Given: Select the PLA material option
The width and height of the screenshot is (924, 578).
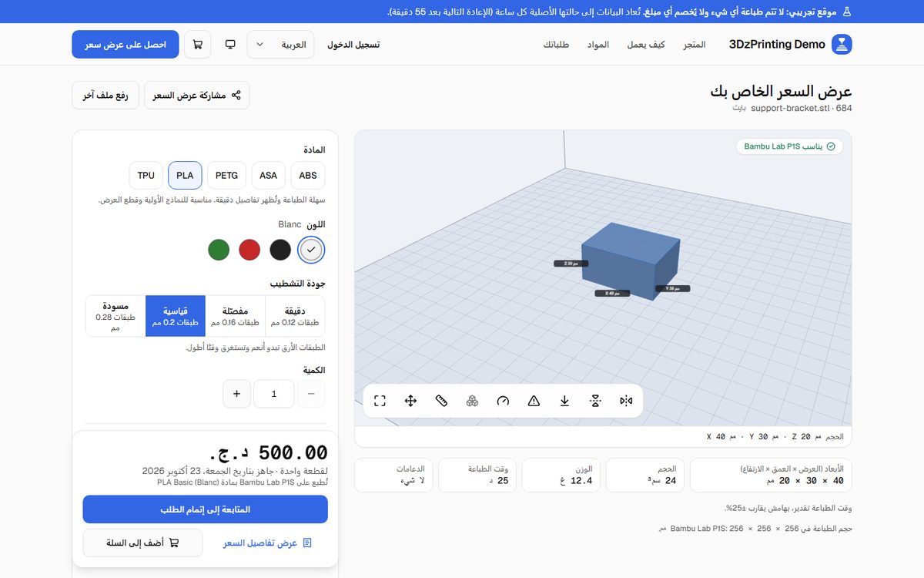Looking at the screenshot, I should (185, 175).
